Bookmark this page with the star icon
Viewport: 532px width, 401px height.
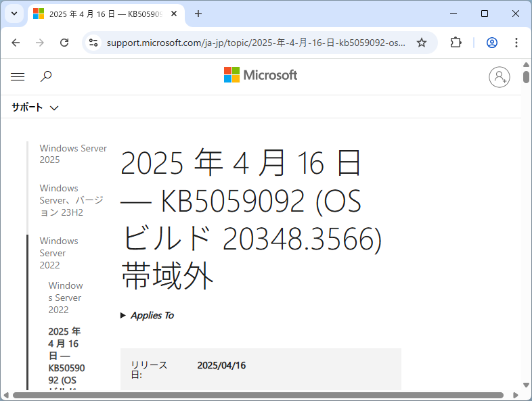pyautogui.click(x=422, y=43)
